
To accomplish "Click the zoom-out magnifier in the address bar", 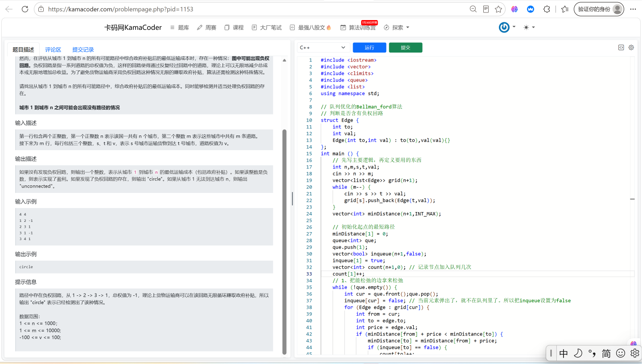I will [x=473, y=9].
